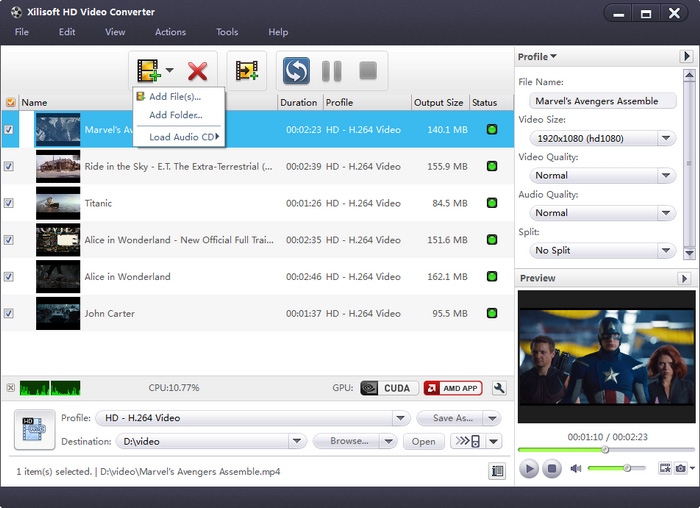This screenshot has height=508, width=700.
Task: Choose Add Folder... from the menu
Action: point(175,115)
